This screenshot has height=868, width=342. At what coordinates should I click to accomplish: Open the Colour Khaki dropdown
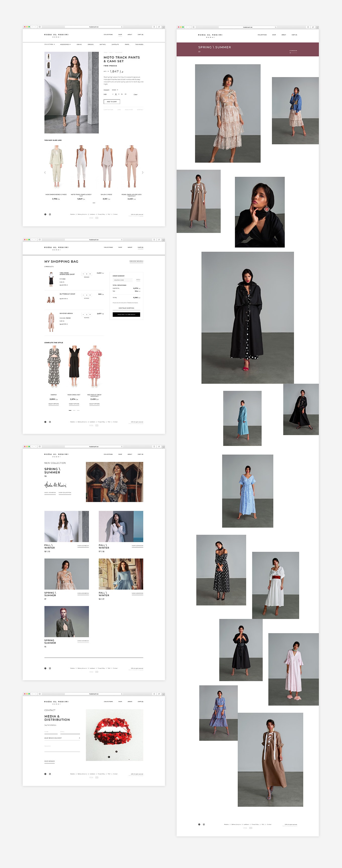[115, 90]
